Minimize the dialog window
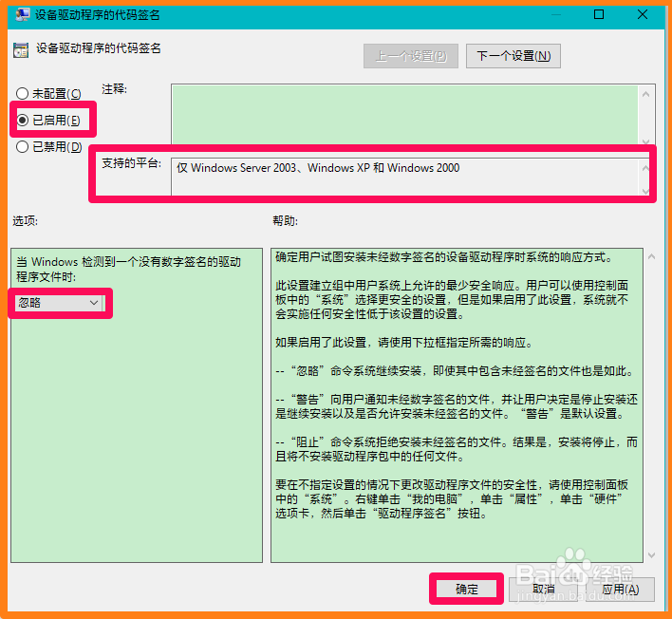The width and height of the screenshot is (672, 619). click(556, 14)
